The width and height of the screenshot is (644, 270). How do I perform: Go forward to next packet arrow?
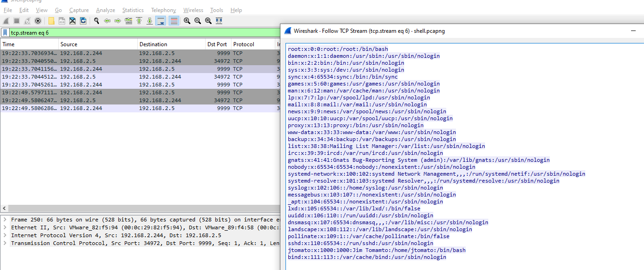[x=118, y=21]
